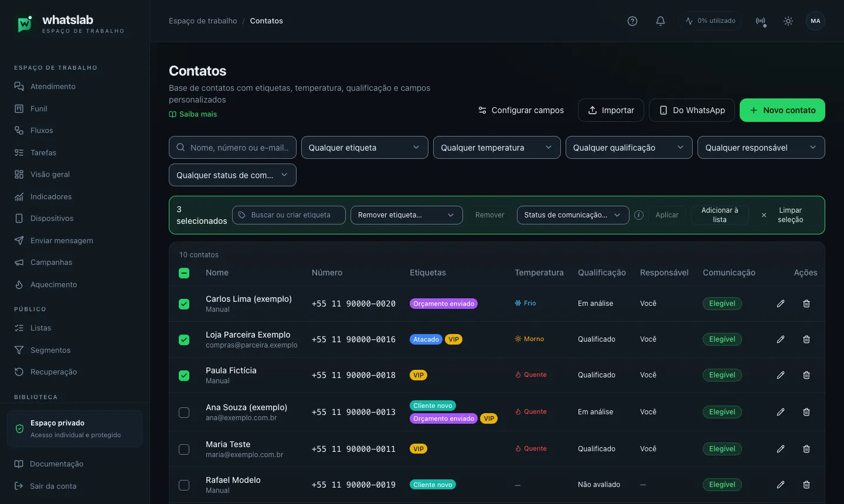Open the Qualquer qualificação filter dropdown
Image resolution: width=844 pixels, height=504 pixels.
pyautogui.click(x=629, y=148)
